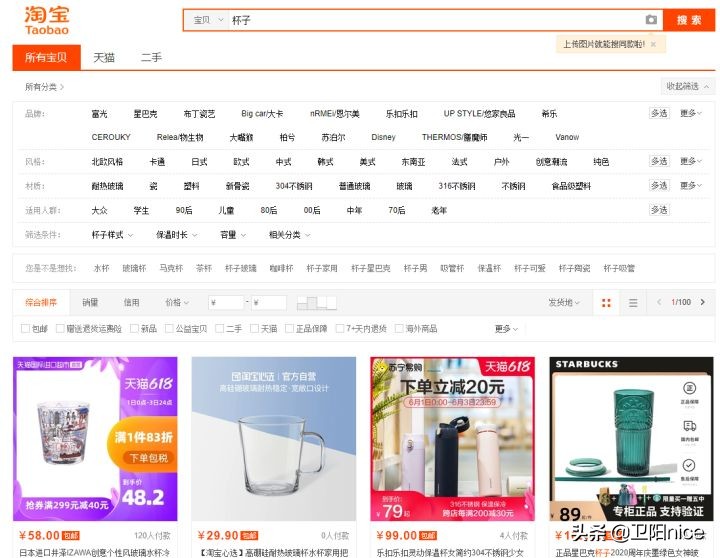Switch to grid view layout

click(606, 302)
